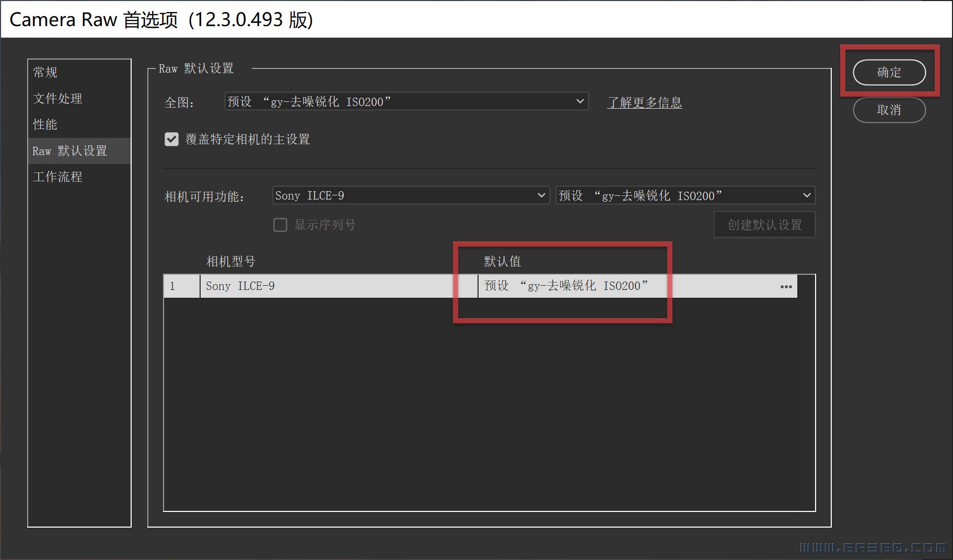Screen dimensions: 953x560
Task: Click the three-dot menu in Sony ILCE-9 row
Action: (786, 286)
